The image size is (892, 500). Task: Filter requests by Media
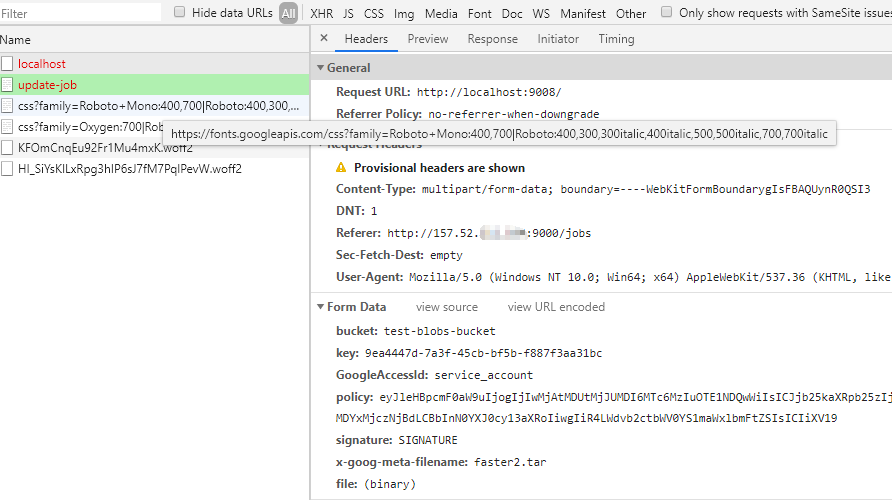[x=441, y=14]
